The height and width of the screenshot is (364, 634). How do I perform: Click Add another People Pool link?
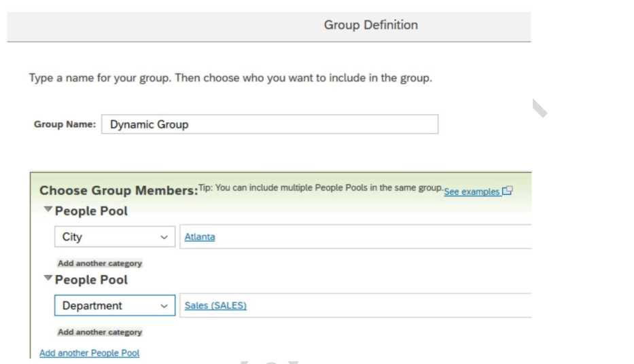click(x=89, y=353)
